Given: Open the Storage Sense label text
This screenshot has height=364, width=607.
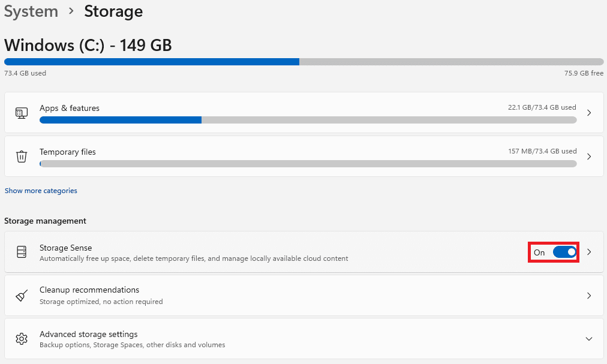Looking at the screenshot, I should click(x=65, y=248).
